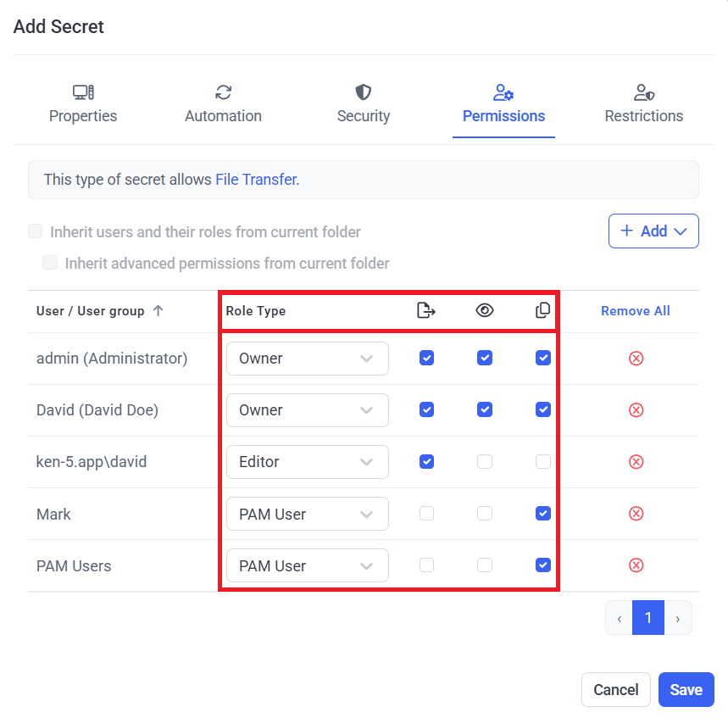Change Role Type for PAM Users
Image resolution: width=728 pixels, height=718 pixels.
307,565
